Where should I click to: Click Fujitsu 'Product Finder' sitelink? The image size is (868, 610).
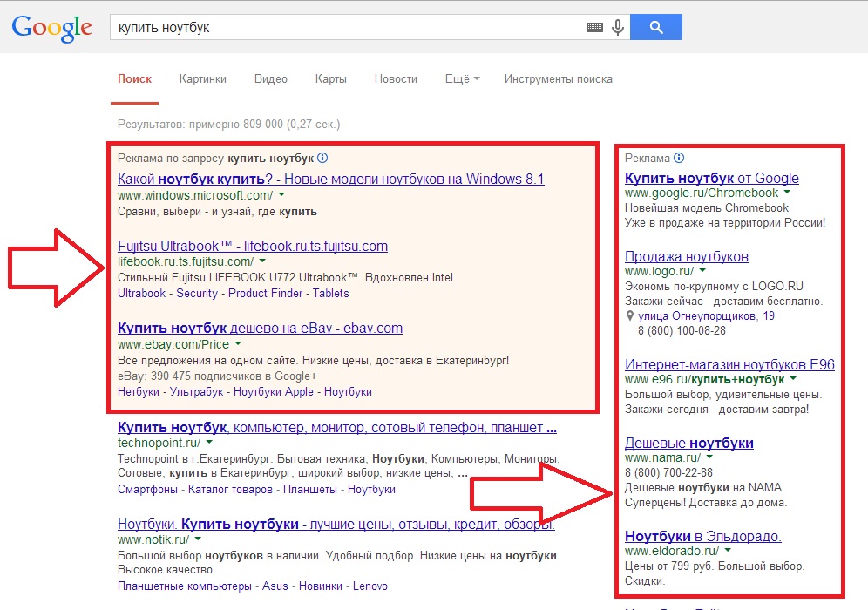point(265,294)
